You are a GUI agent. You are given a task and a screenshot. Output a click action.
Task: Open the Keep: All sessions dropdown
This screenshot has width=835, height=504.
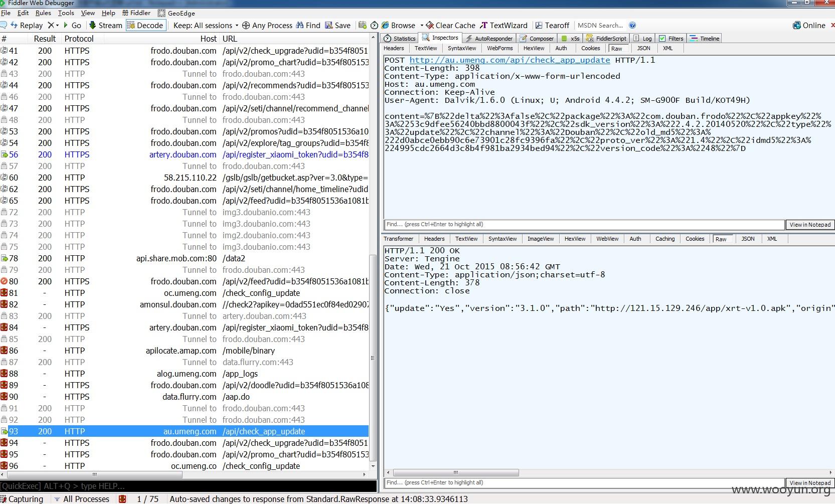206,25
